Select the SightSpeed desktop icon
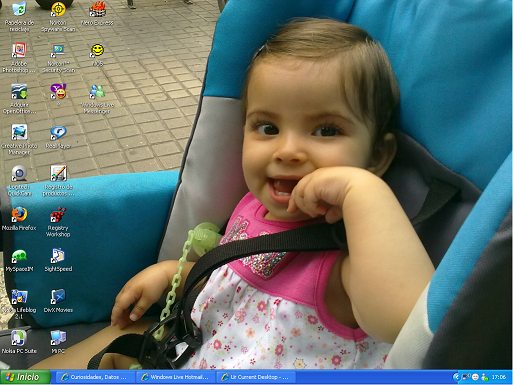This screenshot has height=385, width=513. [x=58, y=260]
